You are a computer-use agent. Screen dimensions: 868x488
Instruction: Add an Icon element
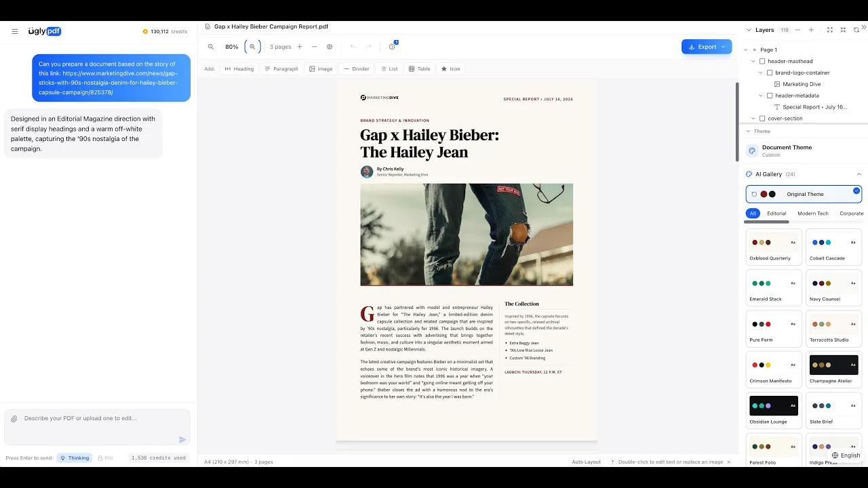[x=450, y=68]
